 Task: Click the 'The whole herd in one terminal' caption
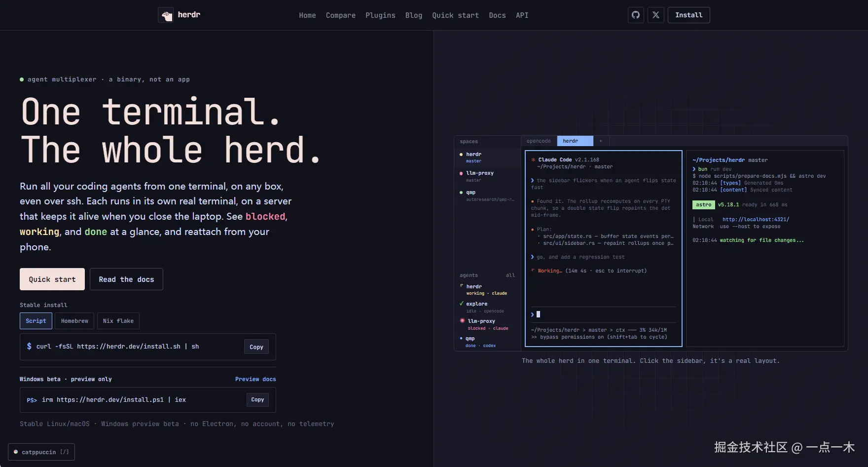tap(651, 361)
